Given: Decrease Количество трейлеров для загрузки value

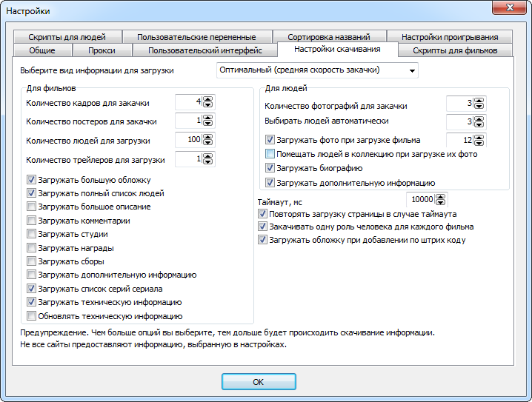Looking at the screenshot, I should pyautogui.click(x=208, y=161).
